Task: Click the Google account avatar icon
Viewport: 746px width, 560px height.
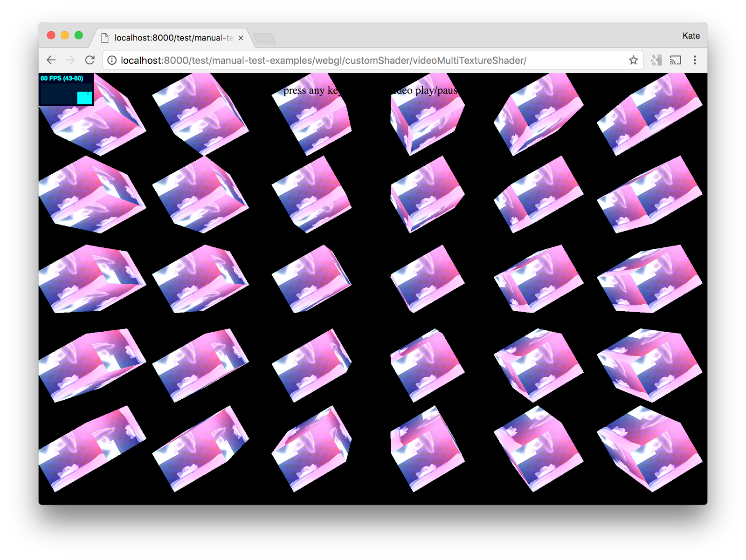Action: 656,60
